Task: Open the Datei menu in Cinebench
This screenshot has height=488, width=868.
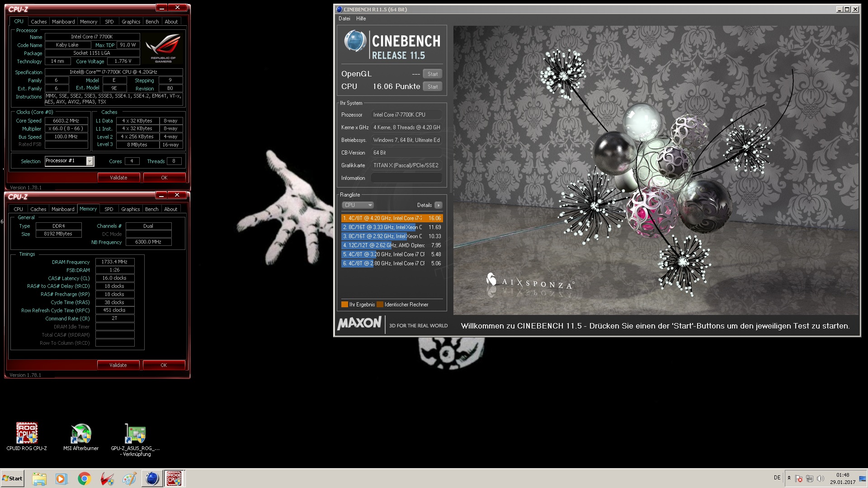Action: pos(344,19)
